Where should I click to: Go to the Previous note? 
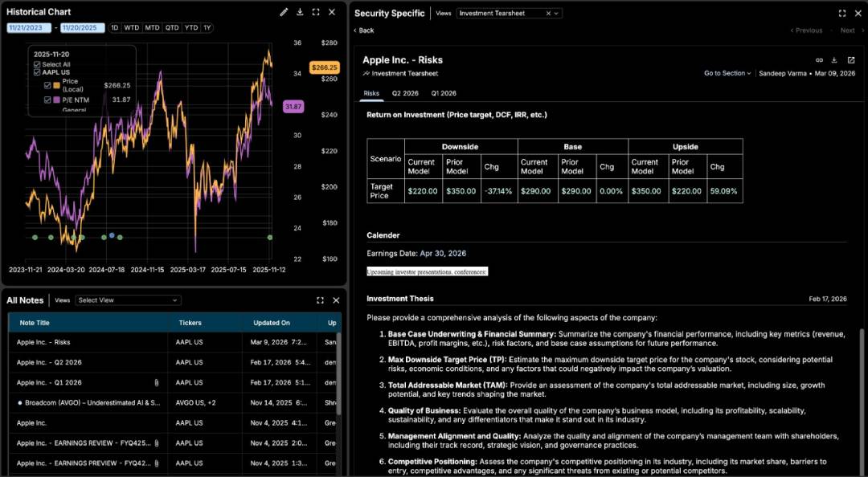(806, 31)
